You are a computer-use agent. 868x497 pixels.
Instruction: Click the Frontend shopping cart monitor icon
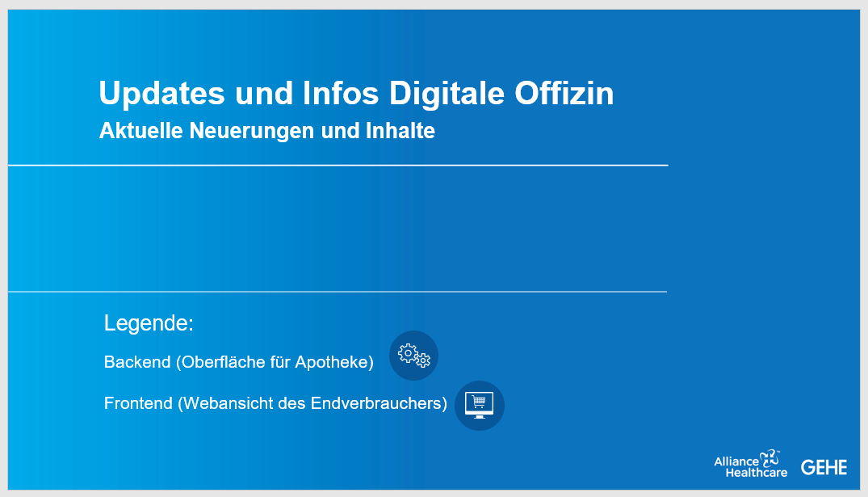point(480,406)
